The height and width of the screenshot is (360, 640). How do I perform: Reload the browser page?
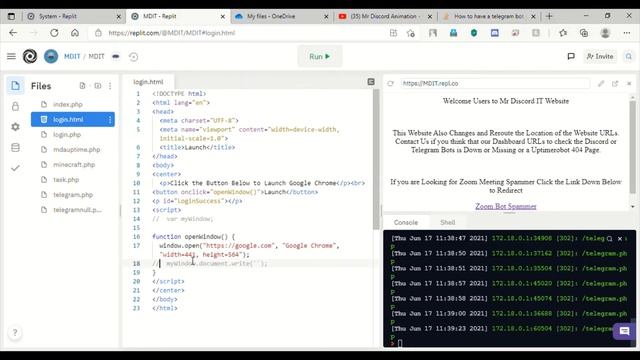(54, 33)
